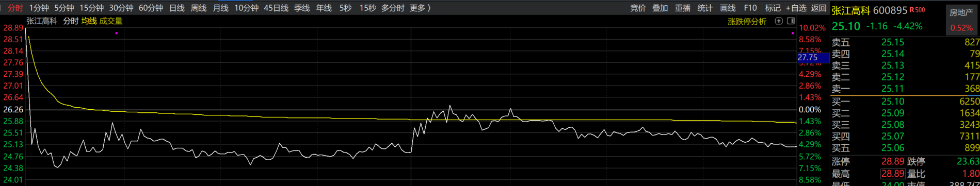Toggle the 均线 average line legend
Screen dimensions: 980x186
89,21
